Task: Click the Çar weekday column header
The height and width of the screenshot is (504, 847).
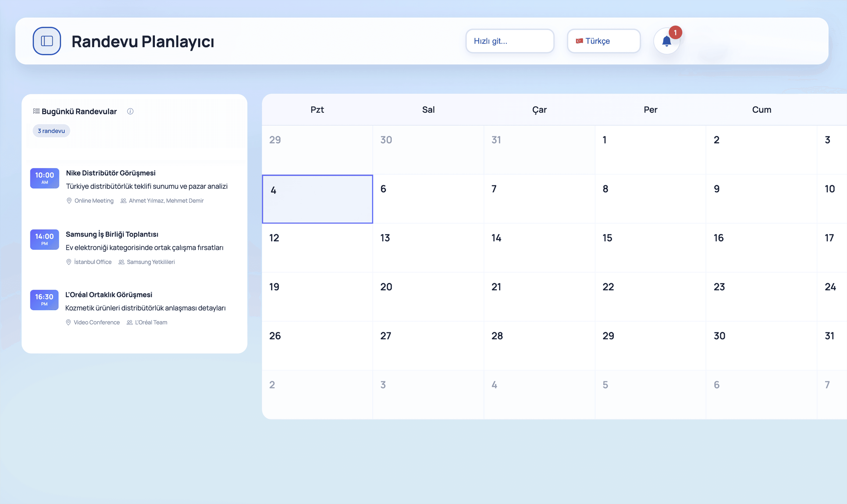Action: [x=539, y=110]
